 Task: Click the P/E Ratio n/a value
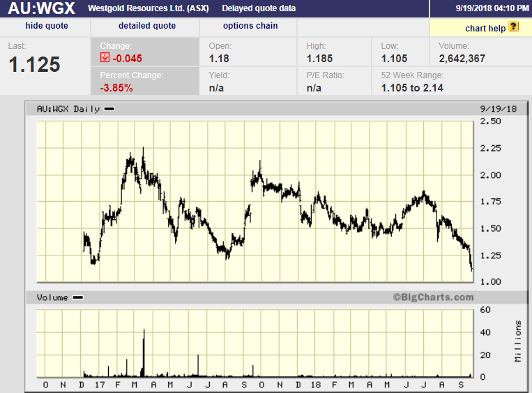tap(314, 88)
